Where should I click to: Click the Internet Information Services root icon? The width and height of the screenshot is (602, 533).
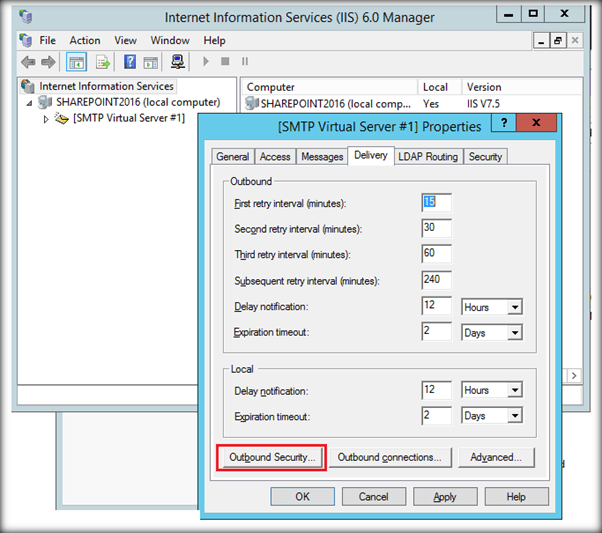pos(28,86)
